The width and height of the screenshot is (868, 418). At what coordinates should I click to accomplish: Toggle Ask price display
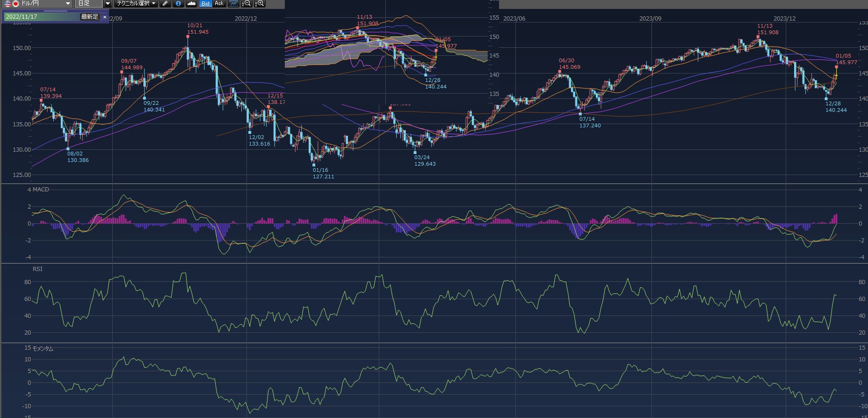click(219, 3)
